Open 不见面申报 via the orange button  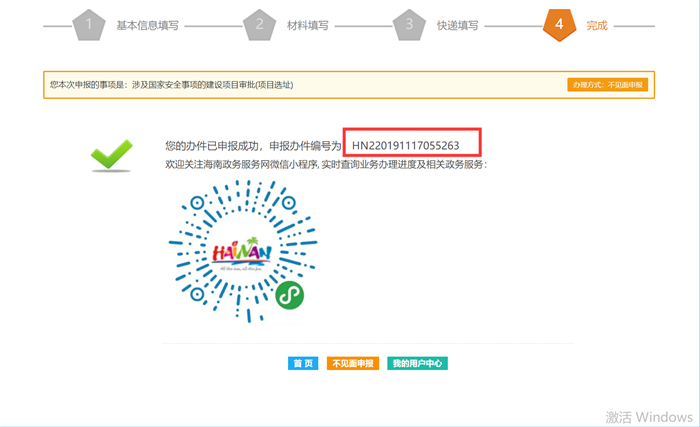353,364
